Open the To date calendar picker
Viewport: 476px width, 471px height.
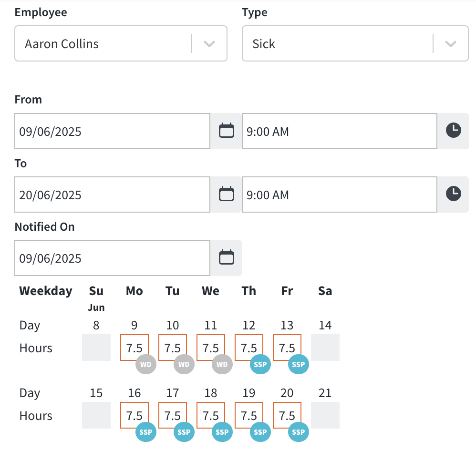point(226,195)
